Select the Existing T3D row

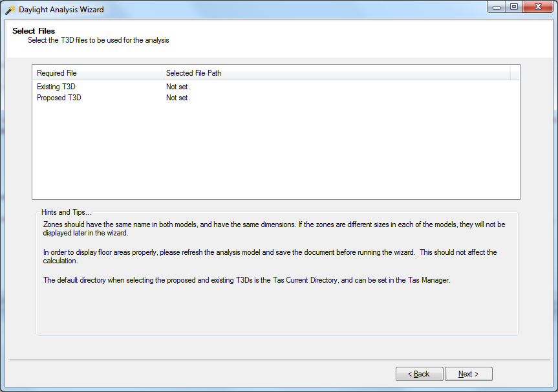276,87
